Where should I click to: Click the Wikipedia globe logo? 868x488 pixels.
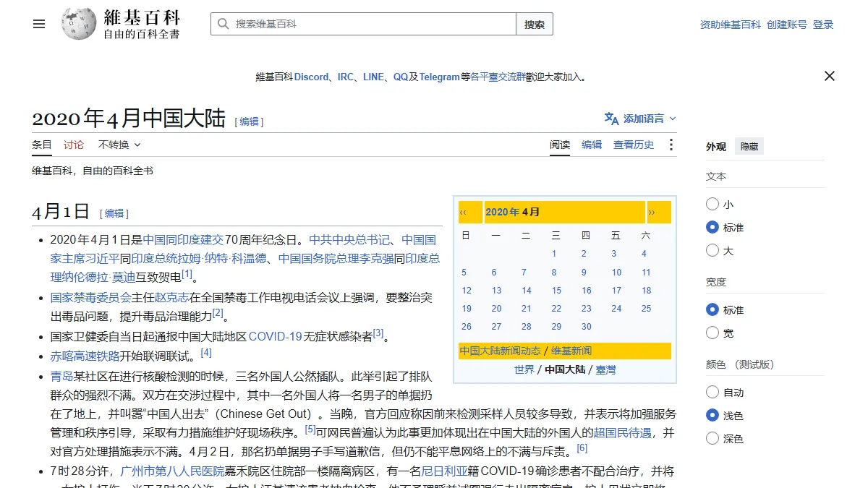point(78,24)
